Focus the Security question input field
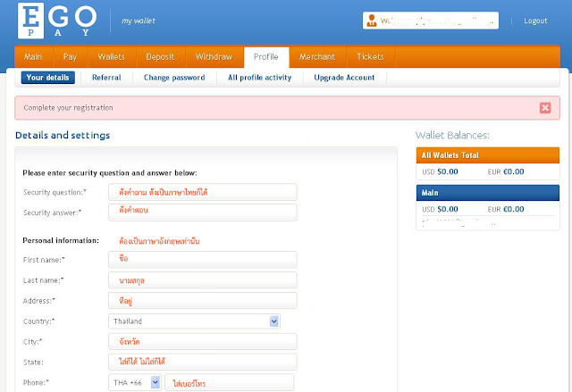Image resolution: width=572 pixels, height=392 pixels. [203, 192]
